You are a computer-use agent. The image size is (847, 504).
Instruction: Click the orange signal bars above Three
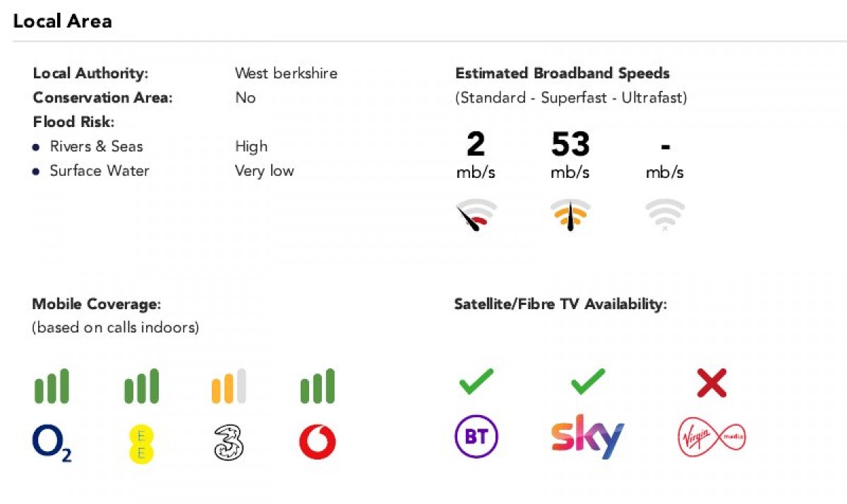(229, 386)
